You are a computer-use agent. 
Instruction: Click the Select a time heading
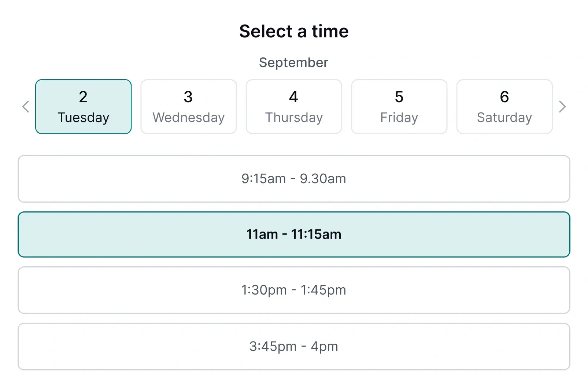294,32
